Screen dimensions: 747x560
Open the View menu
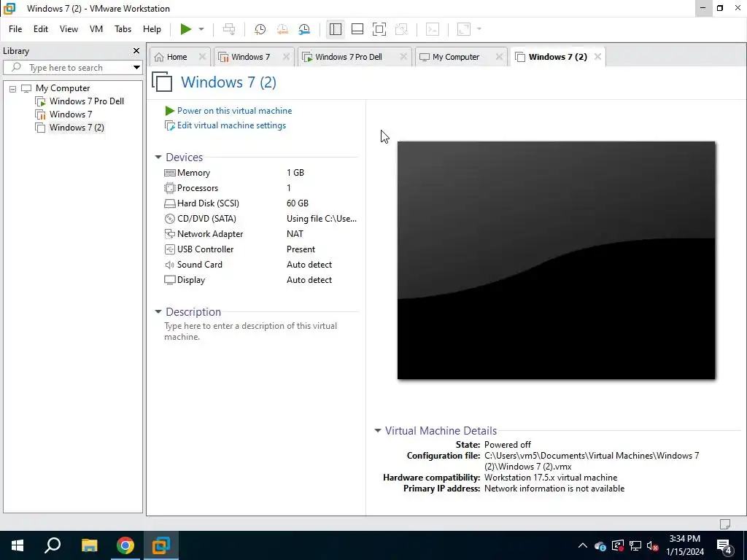click(x=69, y=29)
